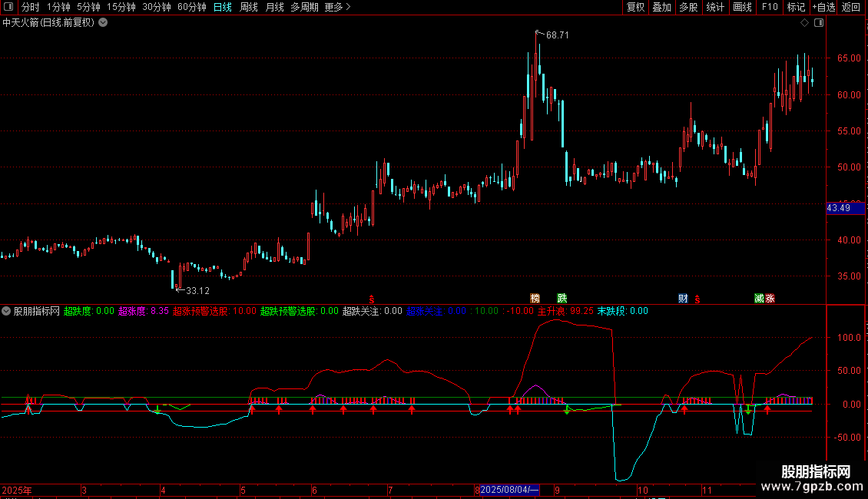Switch to 月线 monthly chart
The width and height of the screenshot is (868, 499).
coord(274,7)
